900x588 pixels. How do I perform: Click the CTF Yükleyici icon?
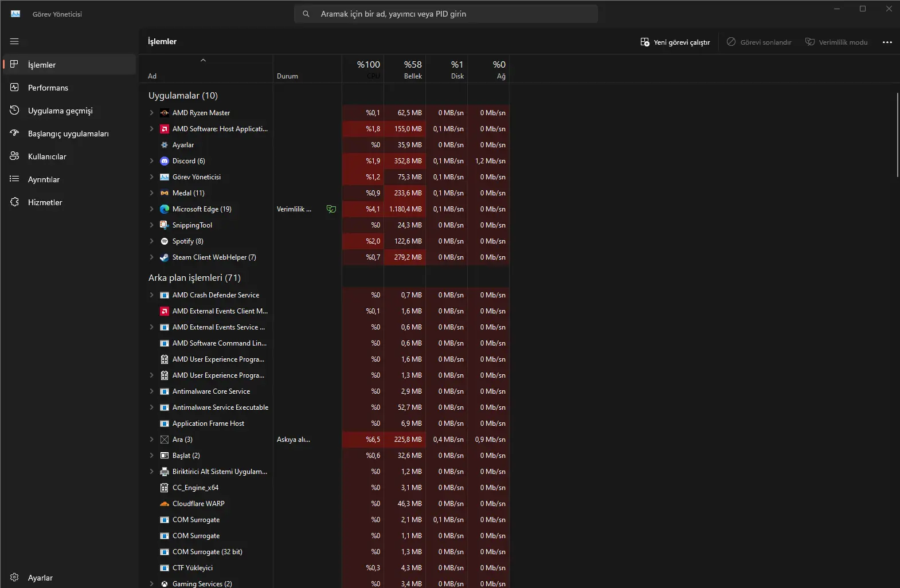165,568
